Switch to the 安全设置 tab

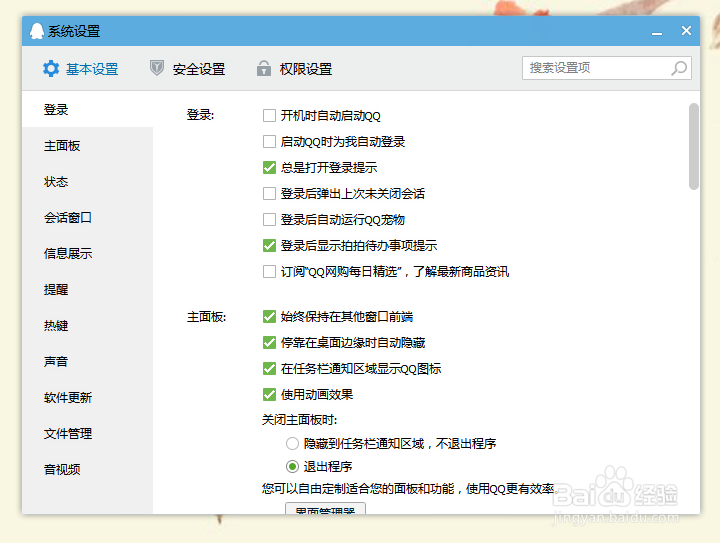click(x=188, y=69)
